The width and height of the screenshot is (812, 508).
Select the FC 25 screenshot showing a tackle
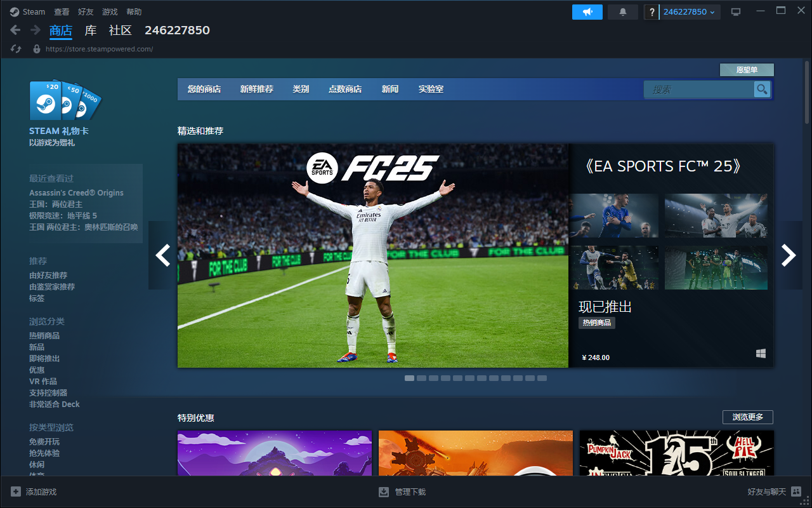coord(614,268)
